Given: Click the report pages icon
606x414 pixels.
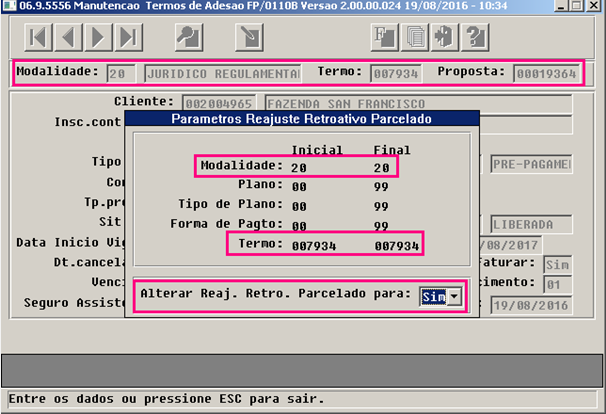Looking at the screenshot, I should click(415, 37).
